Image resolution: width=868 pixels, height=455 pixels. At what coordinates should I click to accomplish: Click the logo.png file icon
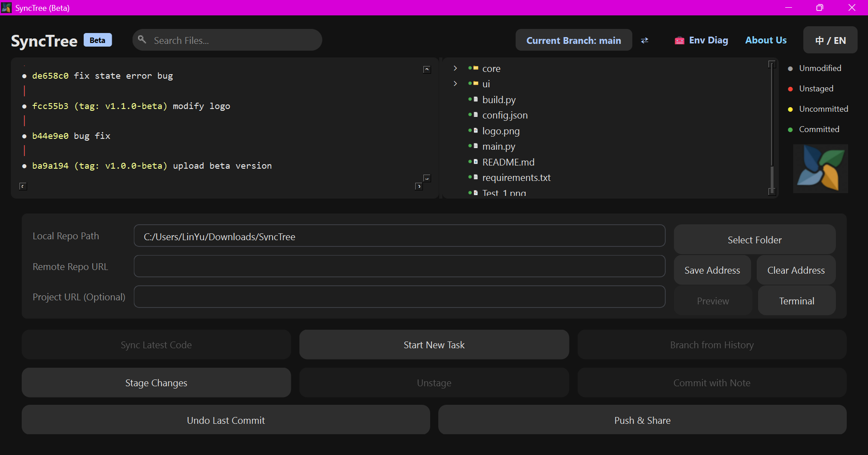pos(476,130)
